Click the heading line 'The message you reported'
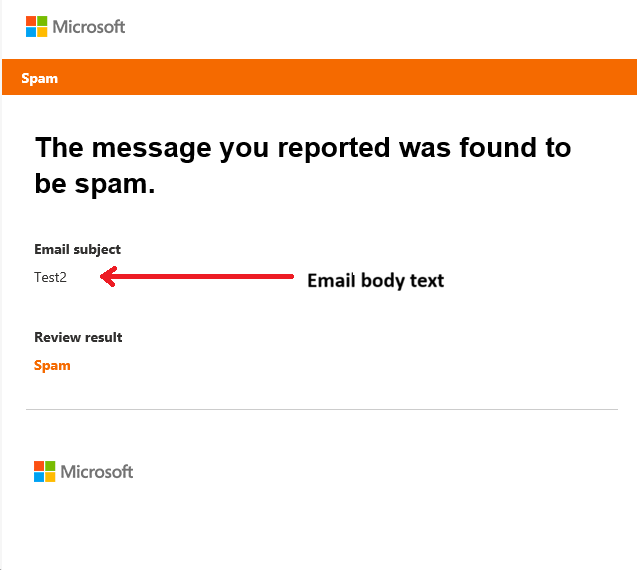This screenshot has height=570, width=637. point(302,148)
